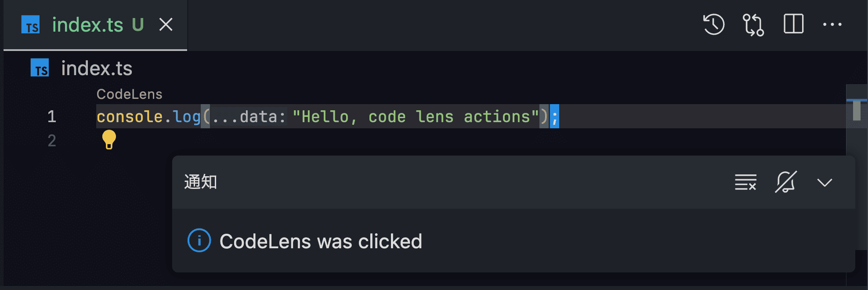Click the minimap scrollbar slider
868x290 pixels.
[856, 110]
